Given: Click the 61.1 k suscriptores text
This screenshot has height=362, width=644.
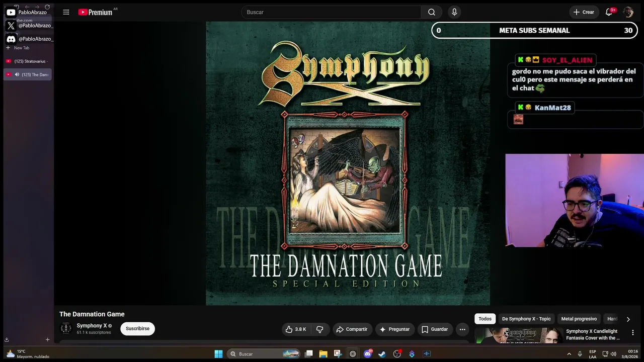Looking at the screenshot, I should coord(94,333).
